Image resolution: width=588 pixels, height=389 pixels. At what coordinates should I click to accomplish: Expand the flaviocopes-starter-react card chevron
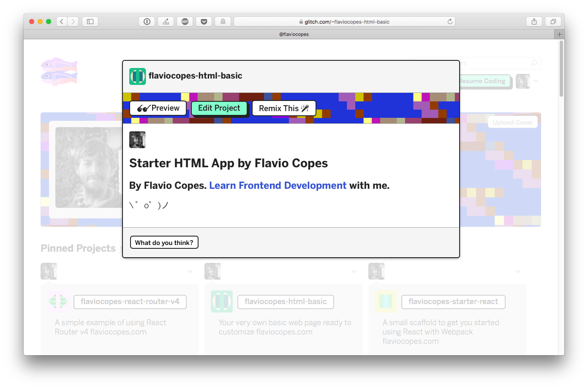click(x=518, y=271)
